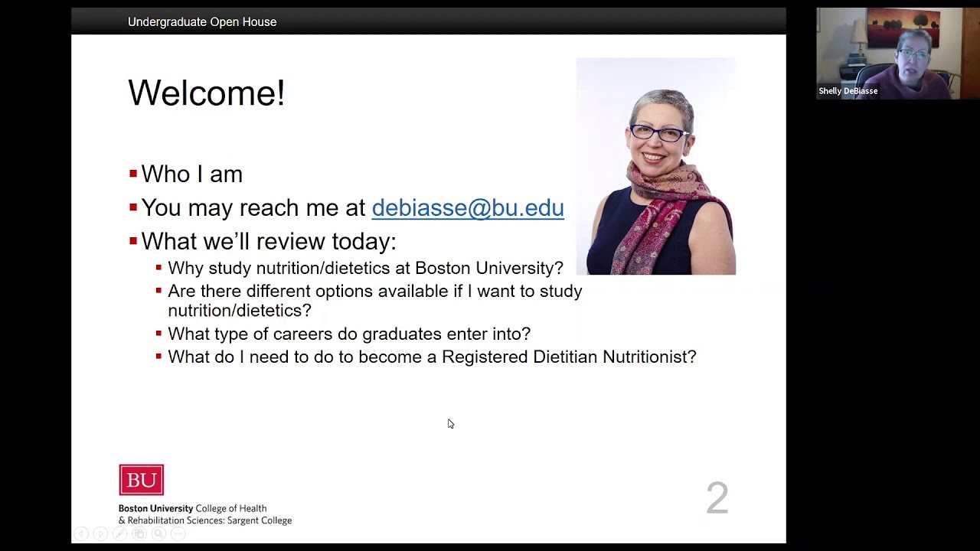Click the 'Who I am' bullet

point(191,174)
